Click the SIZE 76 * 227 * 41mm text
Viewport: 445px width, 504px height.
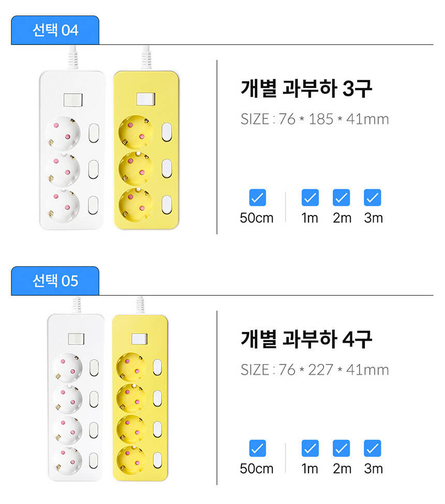pos(315,370)
